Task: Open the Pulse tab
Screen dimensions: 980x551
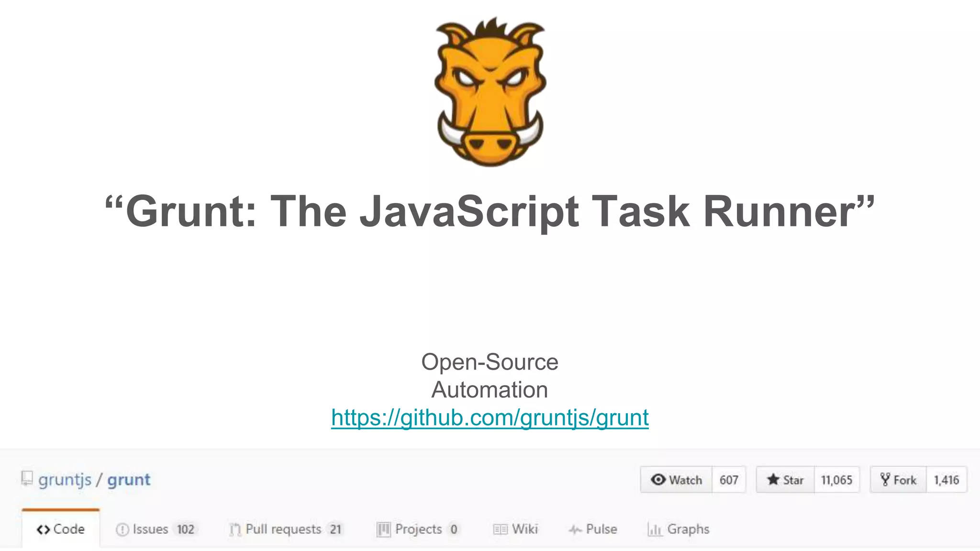Action: [x=593, y=529]
